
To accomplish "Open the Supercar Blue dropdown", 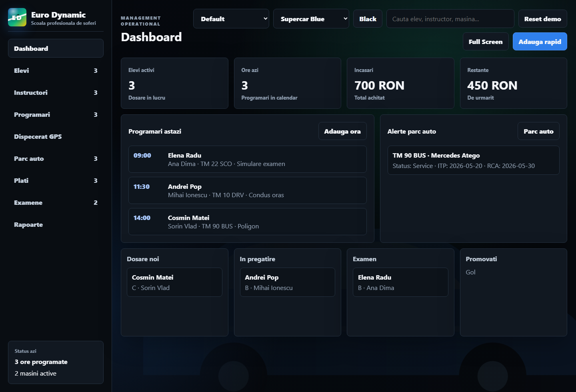I will click(x=311, y=19).
